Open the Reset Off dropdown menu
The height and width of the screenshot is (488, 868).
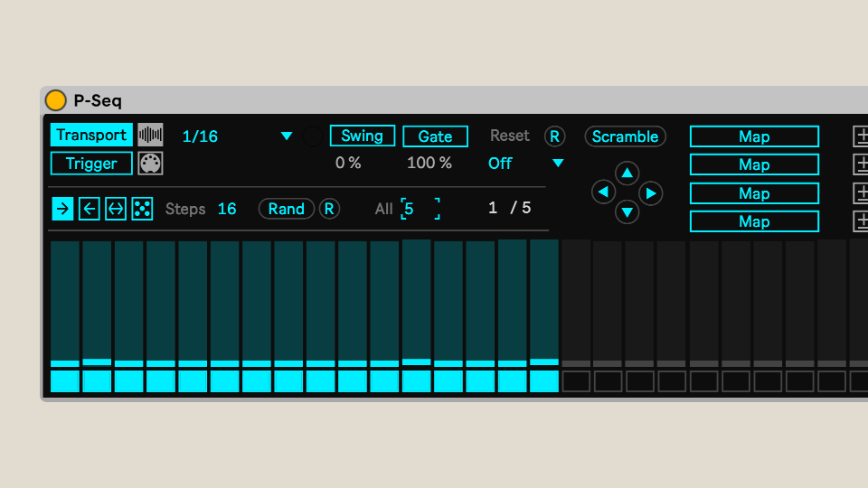(x=557, y=164)
